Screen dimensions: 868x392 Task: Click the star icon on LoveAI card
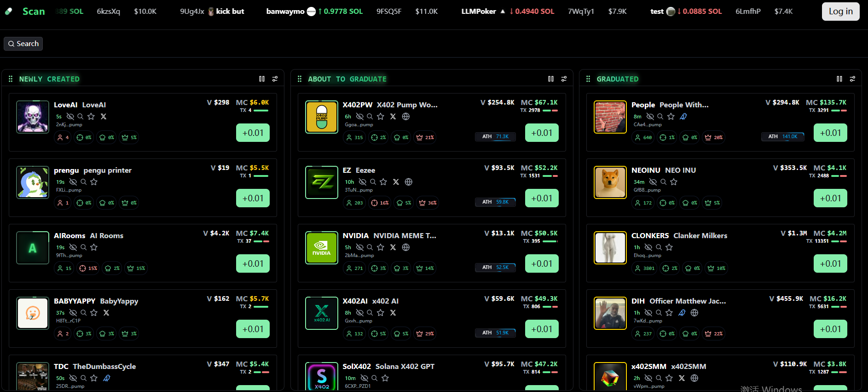(91, 117)
